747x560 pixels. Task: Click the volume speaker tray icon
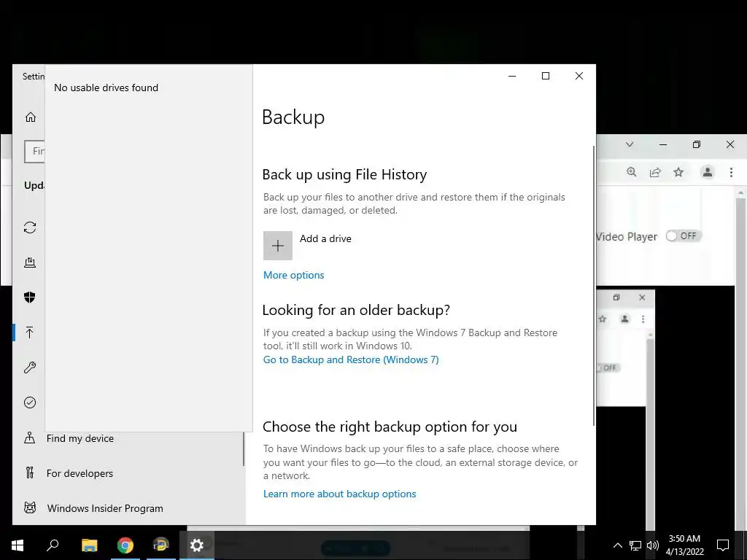click(x=653, y=545)
